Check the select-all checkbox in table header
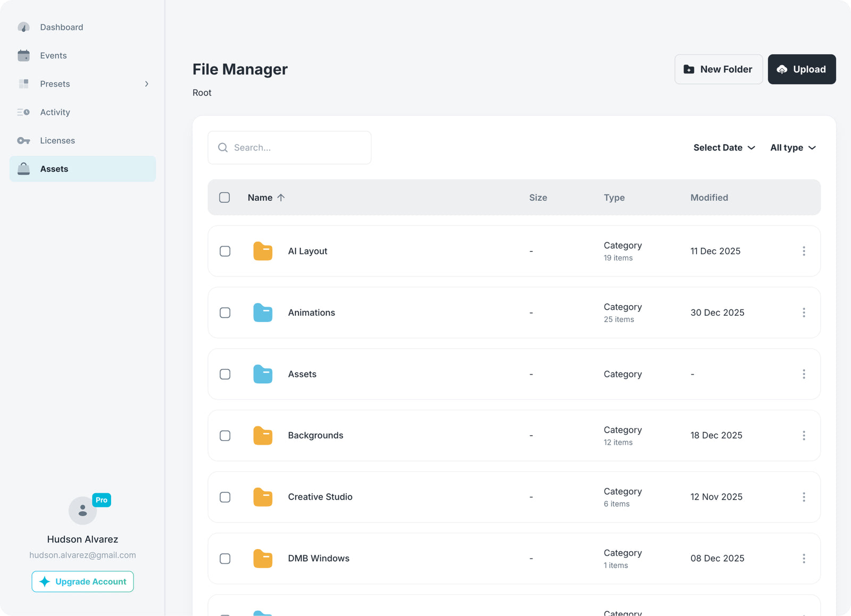 coord(224,197)
